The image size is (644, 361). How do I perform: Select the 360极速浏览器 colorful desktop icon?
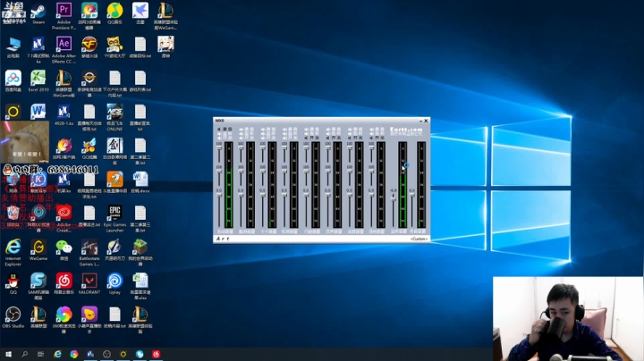point(64,320)
